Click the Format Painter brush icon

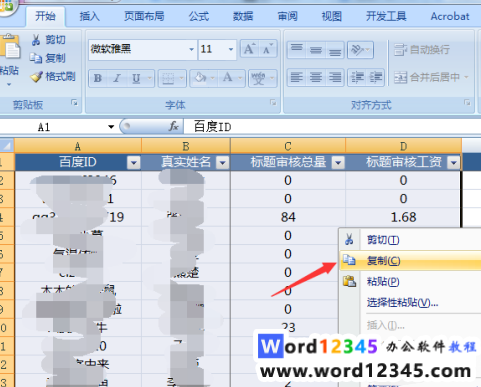click(x=36, y=77)
